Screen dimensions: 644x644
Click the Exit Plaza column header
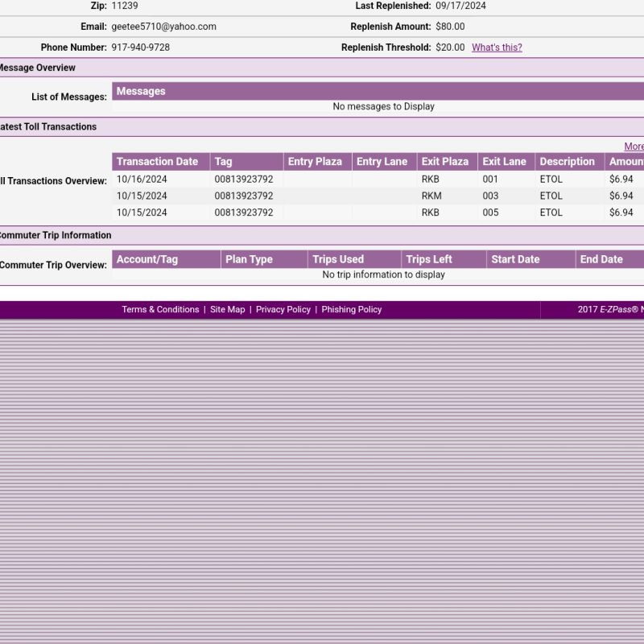click(x=444, y=162)
